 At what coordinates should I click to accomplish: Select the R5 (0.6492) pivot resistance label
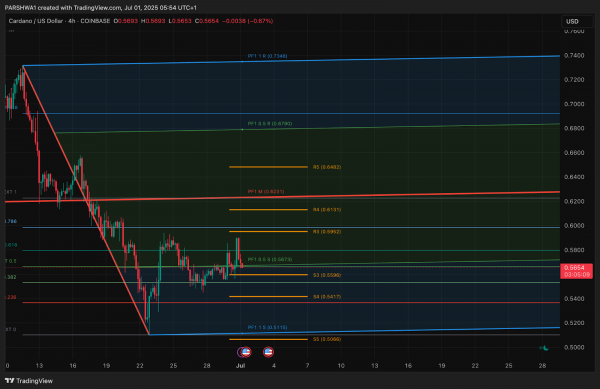pos(327,167)
